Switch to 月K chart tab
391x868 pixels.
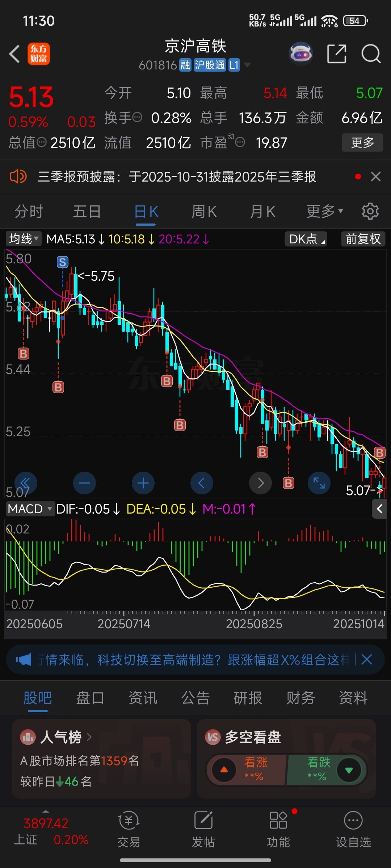click(x=263, y=212)
